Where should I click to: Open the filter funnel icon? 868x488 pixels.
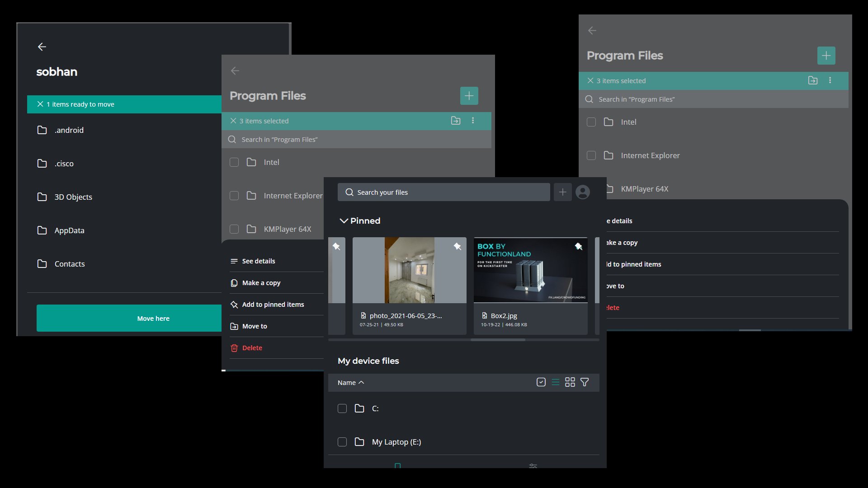pyautogui.click(x=585, y=382)
